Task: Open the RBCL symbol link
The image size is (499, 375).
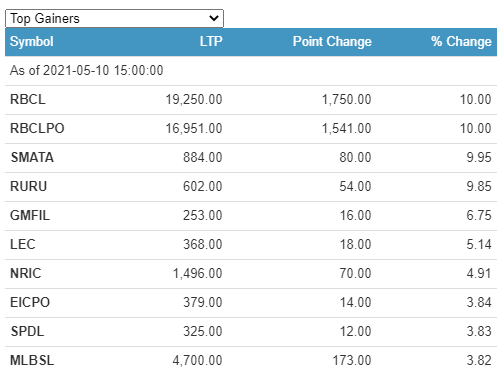Action: (28, 99)
